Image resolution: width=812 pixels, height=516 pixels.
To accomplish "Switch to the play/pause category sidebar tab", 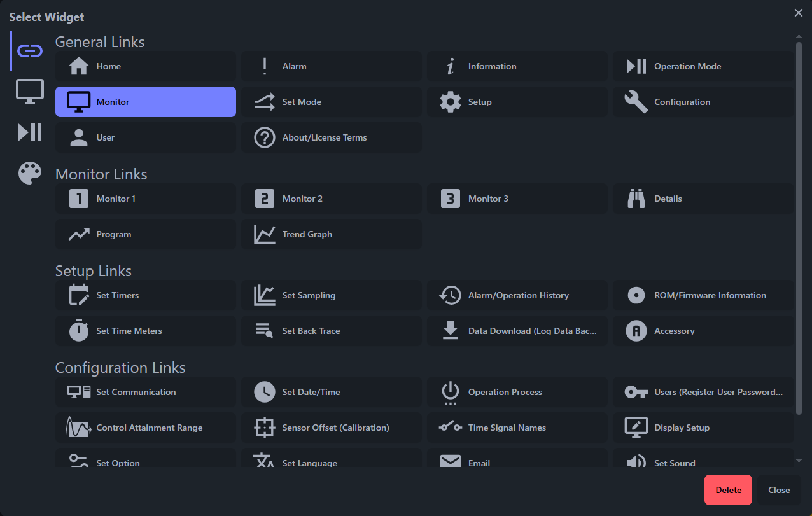I will click(30, 132).
